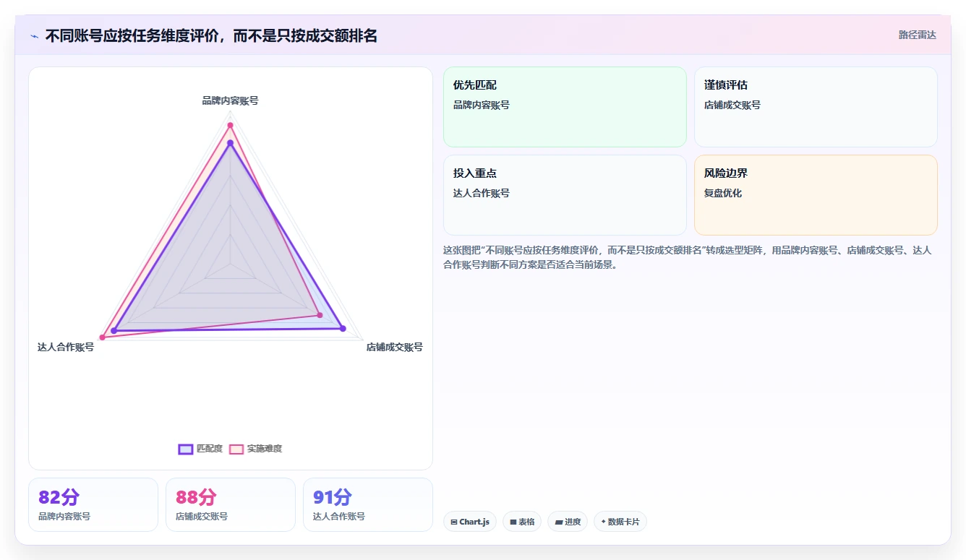Viewport: 966px width, 560px height.
Task: Click the purple 匹配度 legend swatch
Action: [x=185, y=449]
